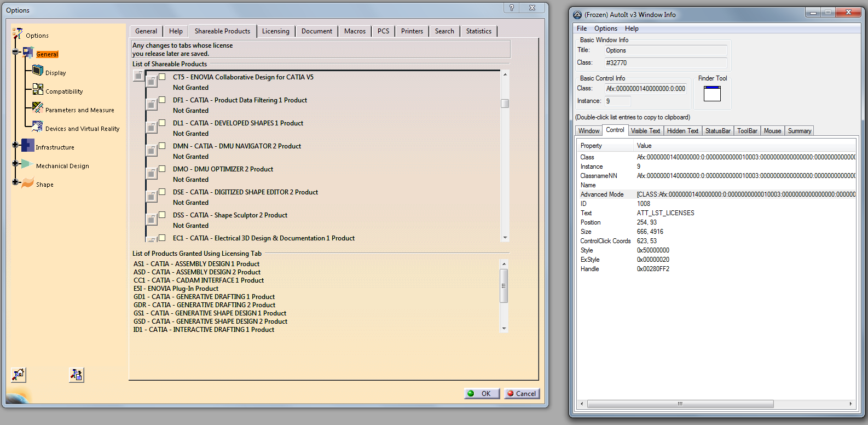
Task: Open the File menu in AutoIt Window Info
Action: [581, 28]
